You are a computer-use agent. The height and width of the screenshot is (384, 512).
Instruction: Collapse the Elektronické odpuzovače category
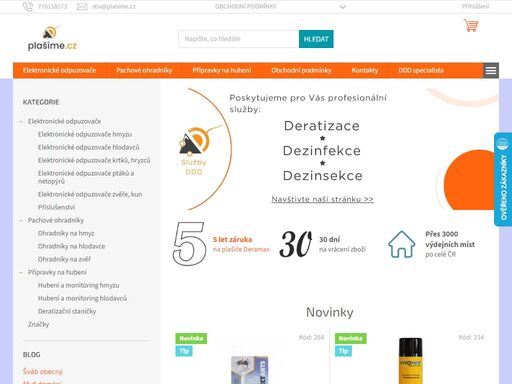click(21, 121)
